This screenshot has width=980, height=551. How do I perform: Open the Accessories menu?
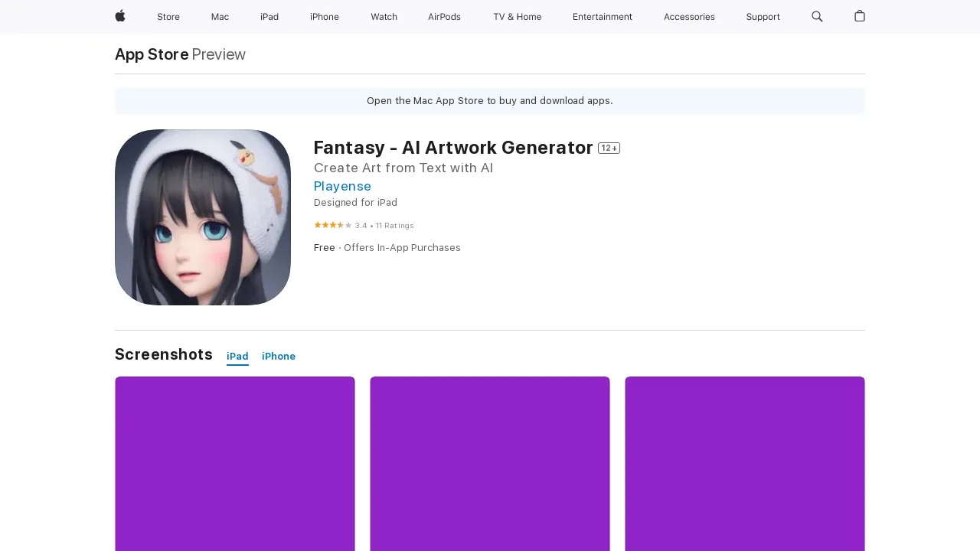click(x=689, y=17)
